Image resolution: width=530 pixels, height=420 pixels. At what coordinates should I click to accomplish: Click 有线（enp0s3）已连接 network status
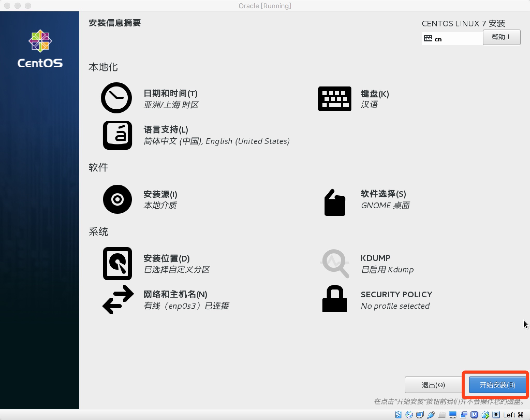[x=187, y=306]
